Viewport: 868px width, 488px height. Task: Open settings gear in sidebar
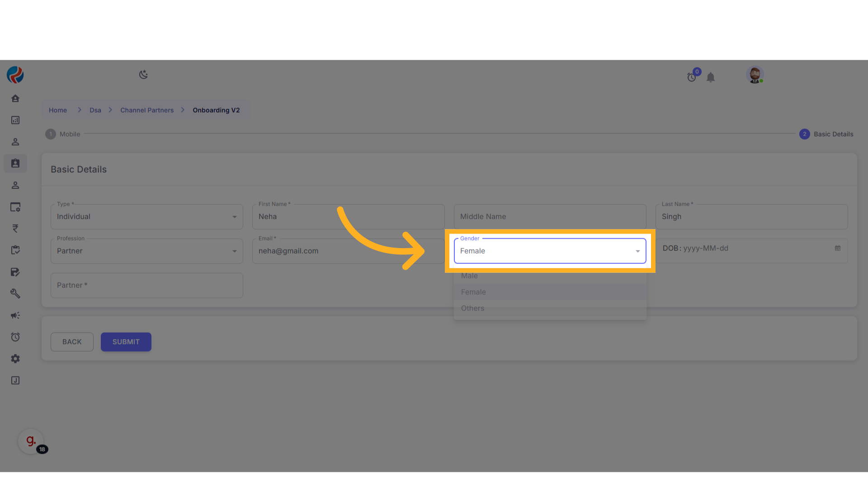pos(15,359)
